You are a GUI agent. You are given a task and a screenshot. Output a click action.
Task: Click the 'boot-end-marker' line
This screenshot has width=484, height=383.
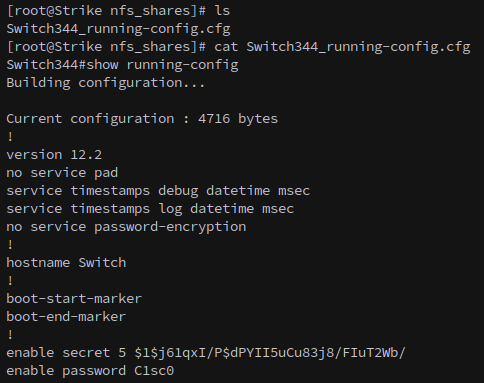coord(66,317)
